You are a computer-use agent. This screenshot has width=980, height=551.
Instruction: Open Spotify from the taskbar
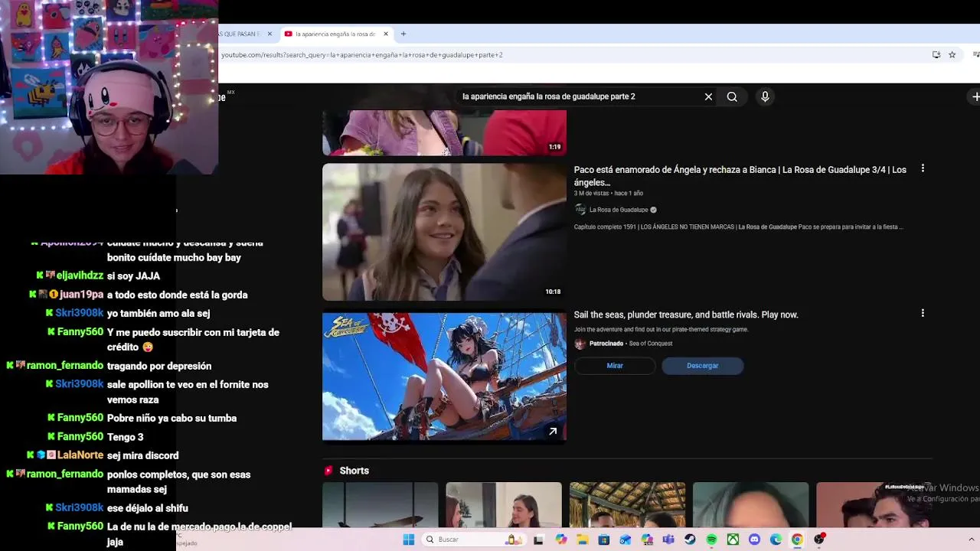click(x=711, y=540)
